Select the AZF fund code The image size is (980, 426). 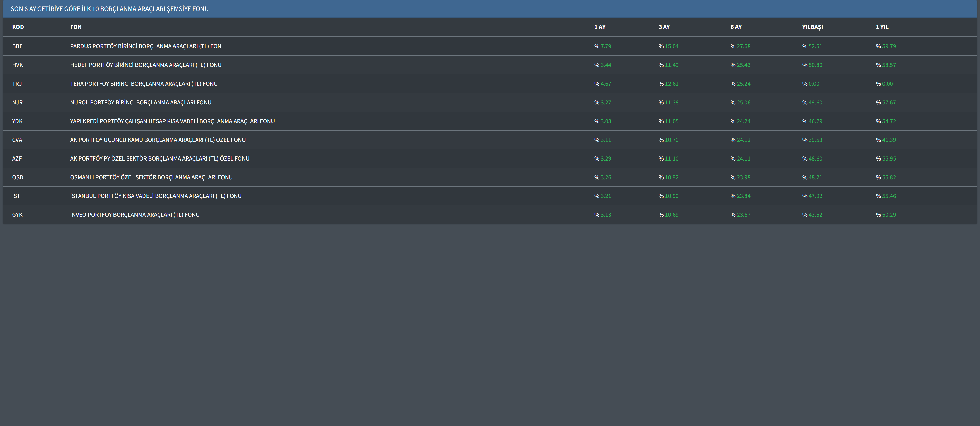pyautogui.click(x=17, y=158)
